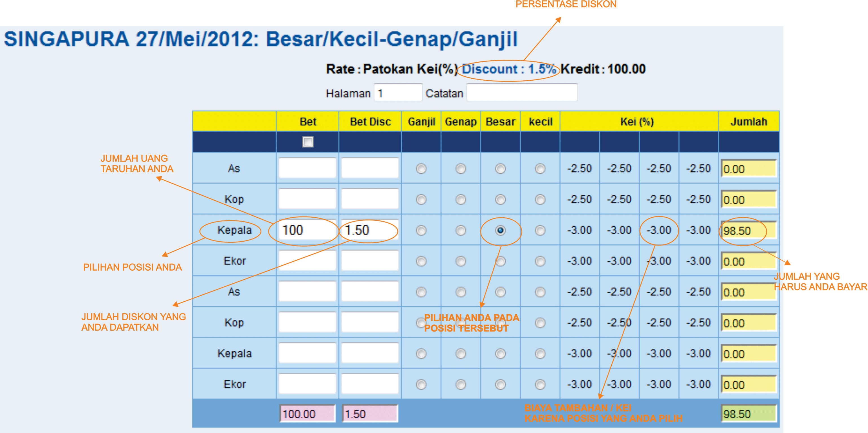868x433 pixels.
Task: Choose Ganjil in the second As row
Action: click(421, 292)
